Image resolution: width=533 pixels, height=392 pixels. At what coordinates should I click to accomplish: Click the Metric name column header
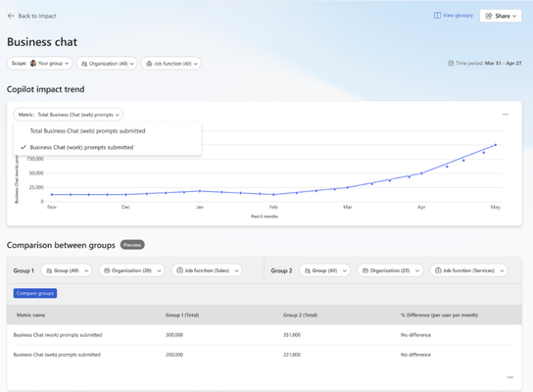(x=31, y=316)
